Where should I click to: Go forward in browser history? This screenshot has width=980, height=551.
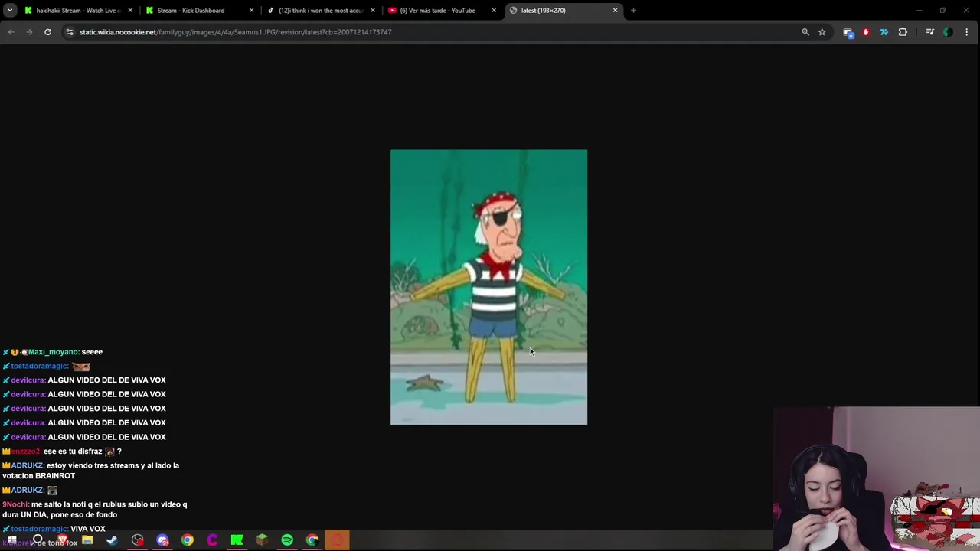29,32
